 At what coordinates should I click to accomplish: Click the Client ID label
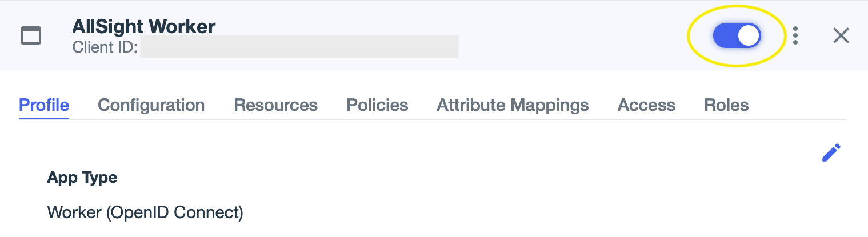coord(105,47)
